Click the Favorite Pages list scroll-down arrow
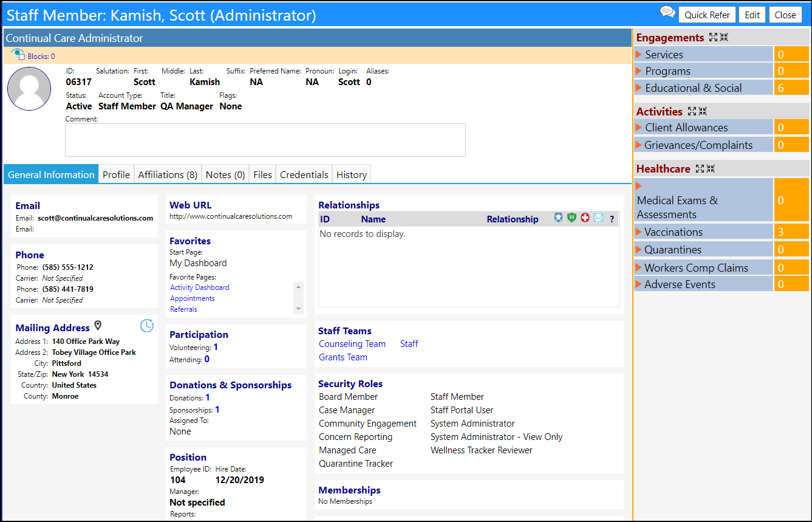The width and height of the screenshot is (812, 522). coord(298,309)
